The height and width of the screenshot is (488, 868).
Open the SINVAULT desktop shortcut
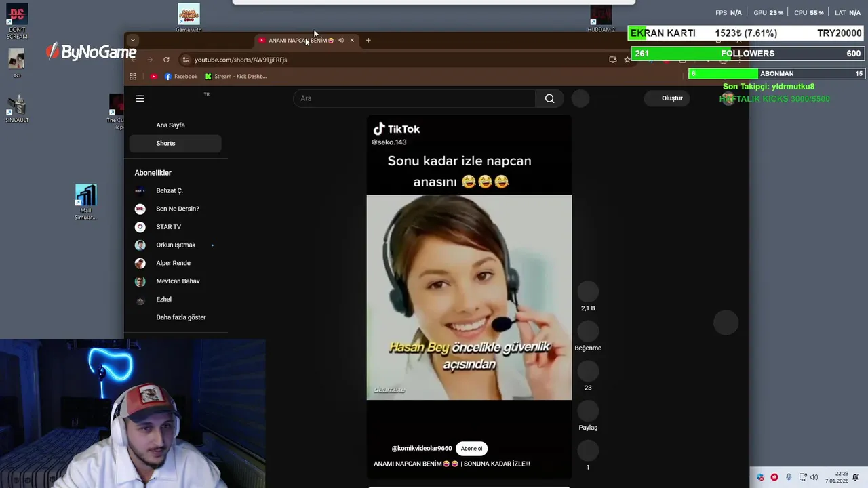(x=17, y=108)
